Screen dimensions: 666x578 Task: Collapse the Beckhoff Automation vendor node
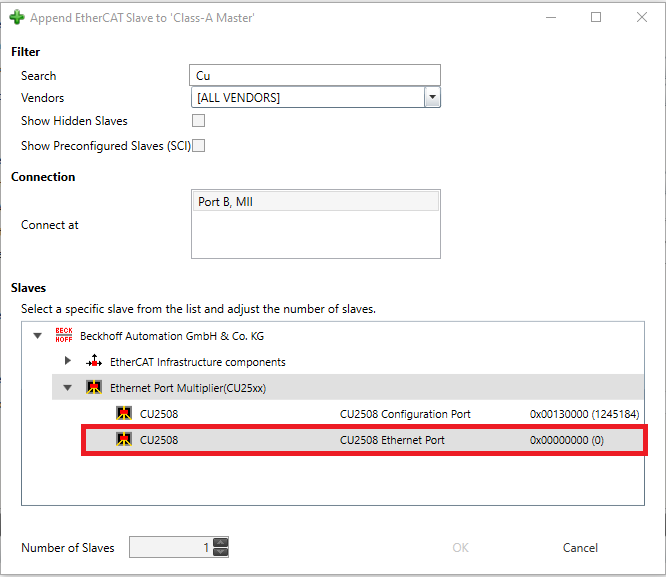37,336
